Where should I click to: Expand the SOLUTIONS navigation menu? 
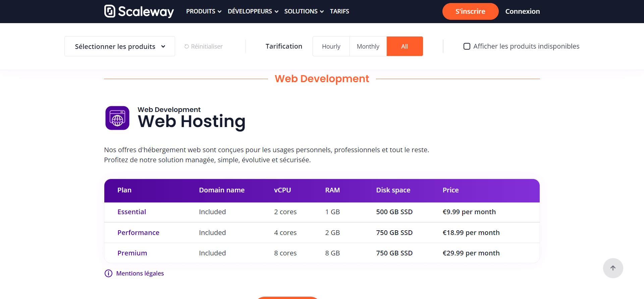pos(304,11)
